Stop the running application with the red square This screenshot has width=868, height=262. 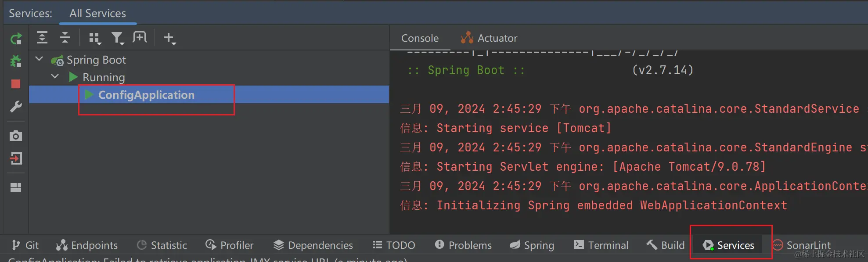click(x=16, y=84)
